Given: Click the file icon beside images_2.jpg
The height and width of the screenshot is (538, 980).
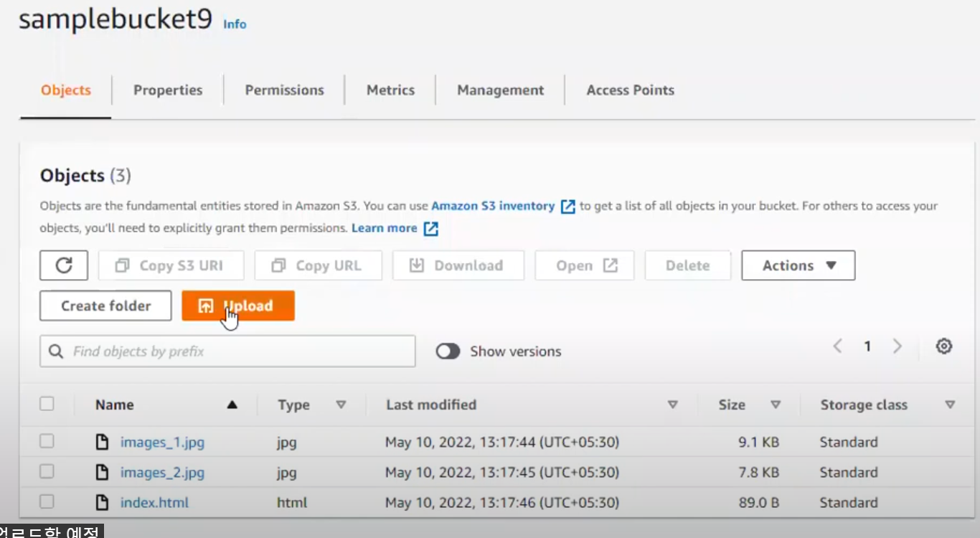Looking at the screenshot, I should pos(103,472).
